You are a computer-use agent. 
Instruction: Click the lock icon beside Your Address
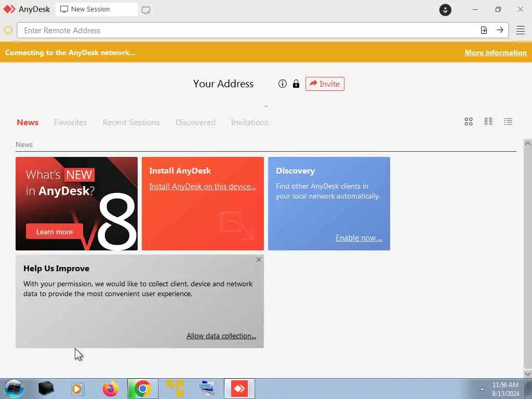point(296,84)
